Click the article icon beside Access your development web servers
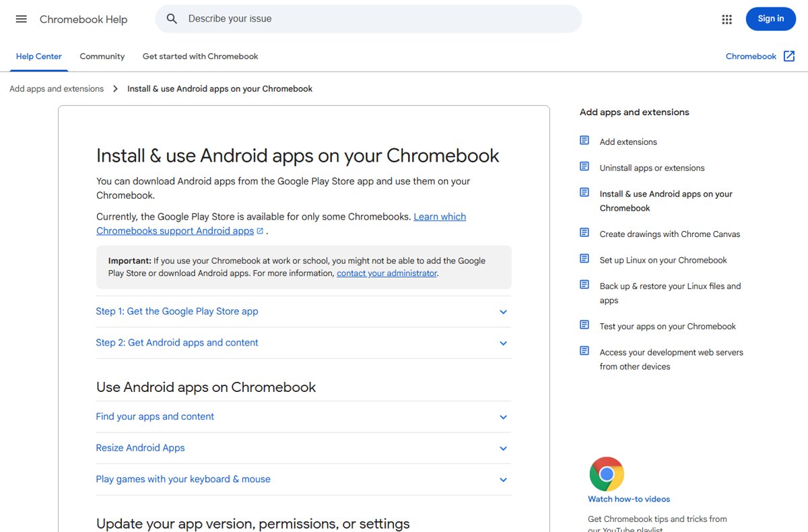This screenshot has width=808, height=532. pos(584,351)
